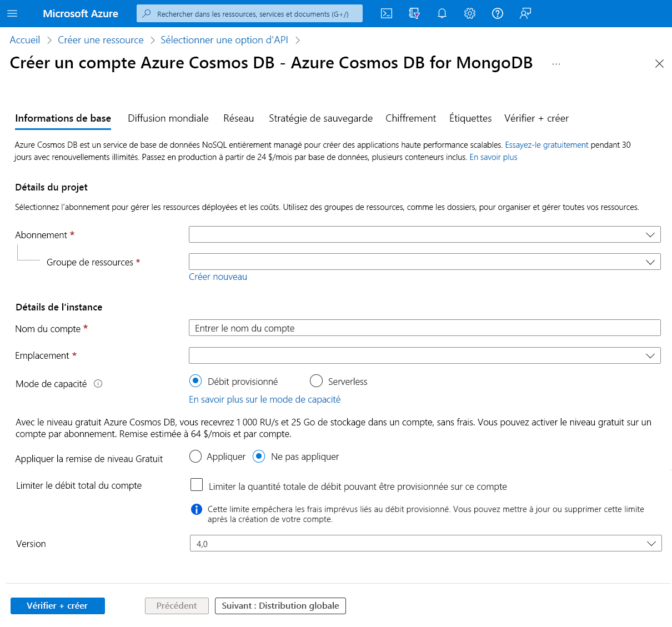Open the more options ellipsis beside the title
This screenshot has width=672, height=627.
(x=556, y=64)
